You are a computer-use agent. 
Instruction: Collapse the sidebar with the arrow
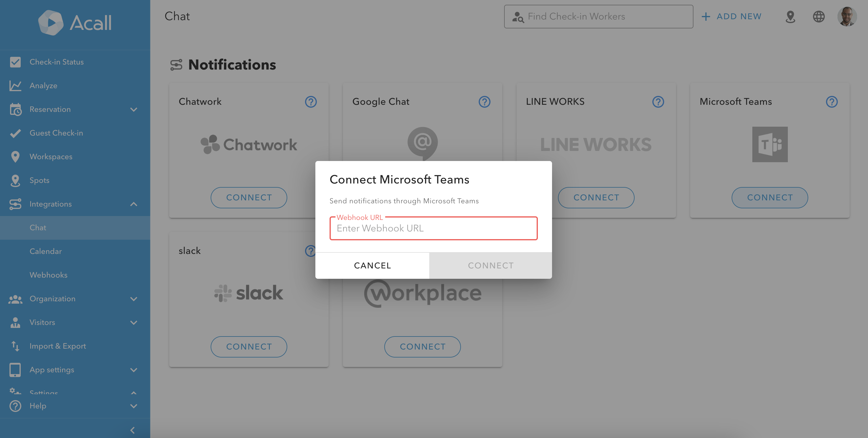pos(133,430)
